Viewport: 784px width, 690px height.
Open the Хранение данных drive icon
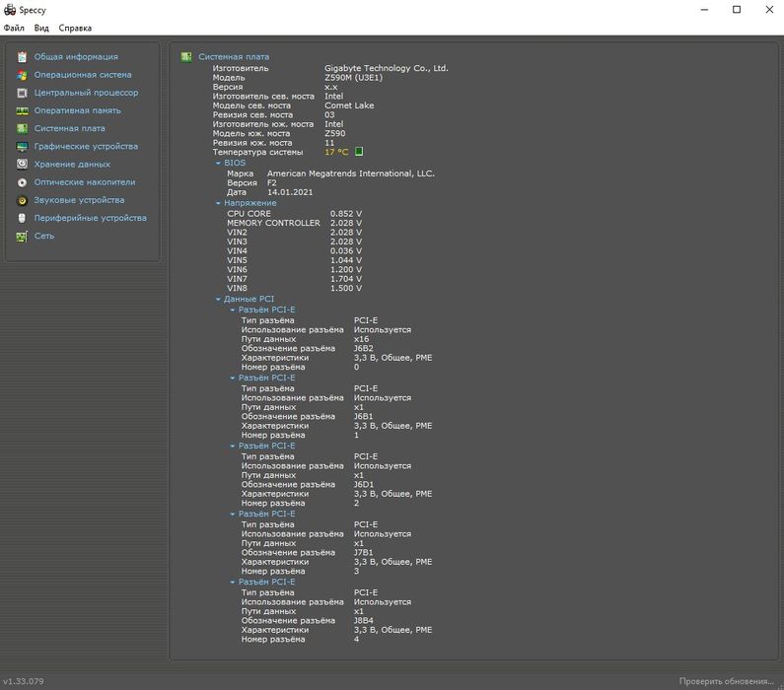(22, 165)
